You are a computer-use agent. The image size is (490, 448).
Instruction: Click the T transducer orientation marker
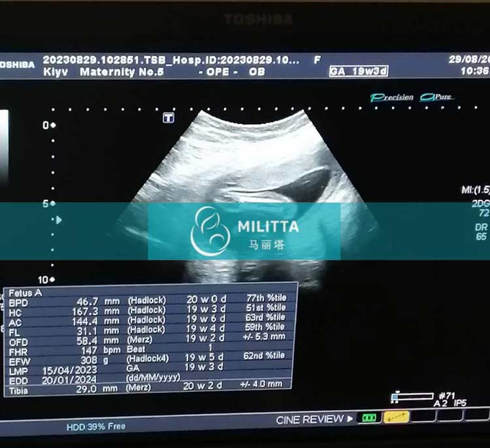169,118
